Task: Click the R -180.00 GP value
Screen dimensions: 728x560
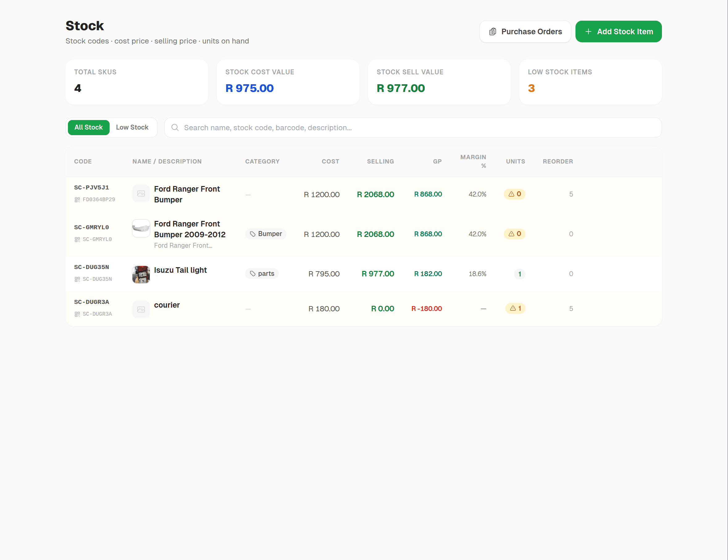Action: [426, 309]
